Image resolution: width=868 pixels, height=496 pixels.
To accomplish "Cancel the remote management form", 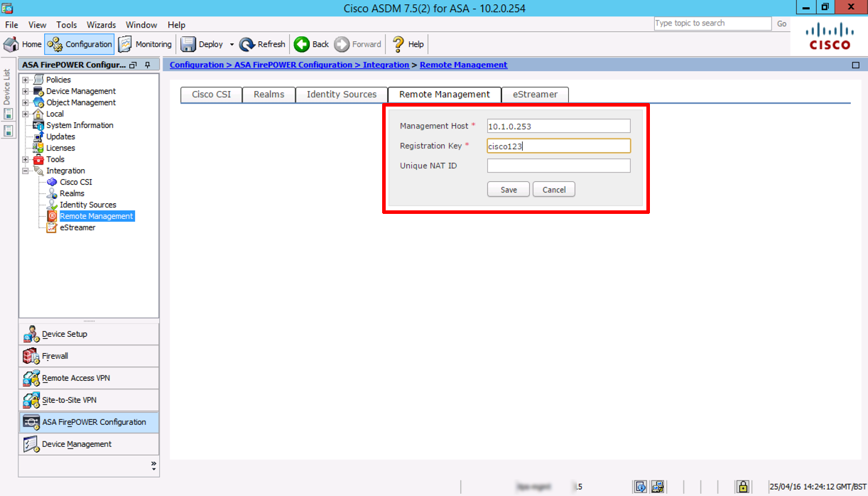I will pyautogui.click(x=554, y=190).
